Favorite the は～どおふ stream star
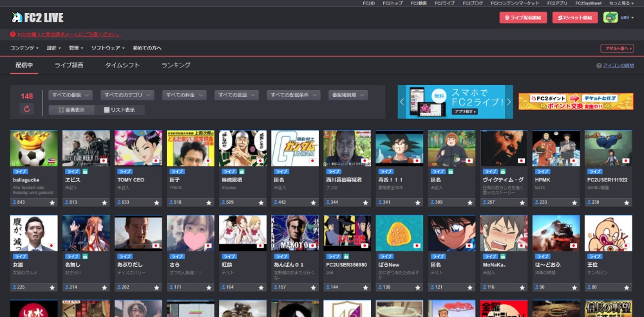 (574, 287)
